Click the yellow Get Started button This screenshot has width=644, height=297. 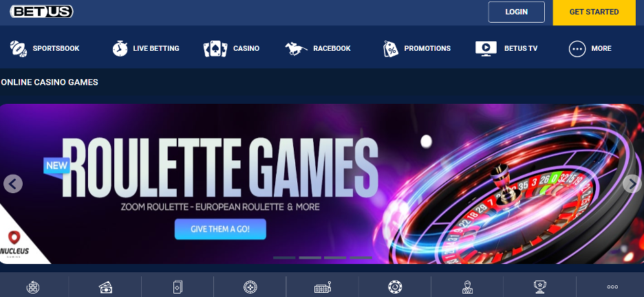pyautogui.click(x=594, y=12)
